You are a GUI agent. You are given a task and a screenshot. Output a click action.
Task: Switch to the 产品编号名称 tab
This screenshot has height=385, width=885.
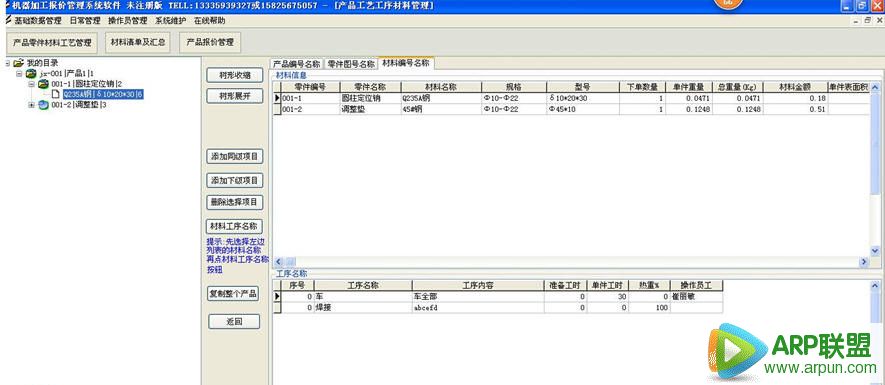(297, 64)
